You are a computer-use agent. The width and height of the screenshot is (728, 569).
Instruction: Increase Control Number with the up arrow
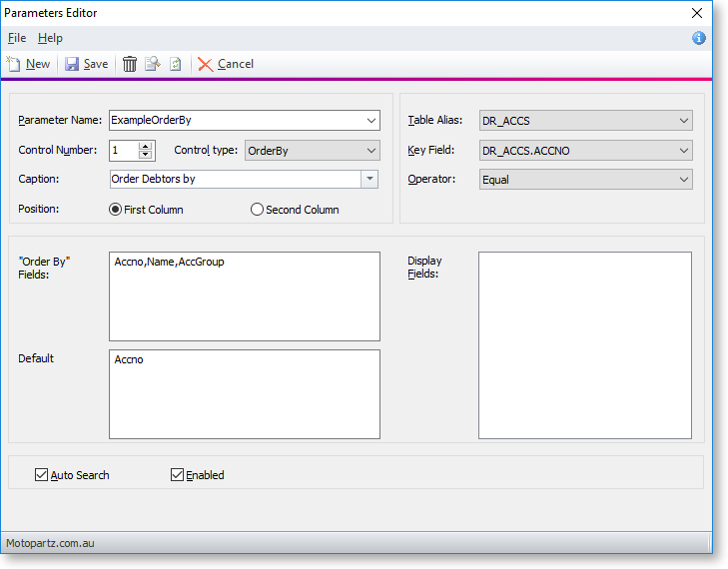coord(146,146)
